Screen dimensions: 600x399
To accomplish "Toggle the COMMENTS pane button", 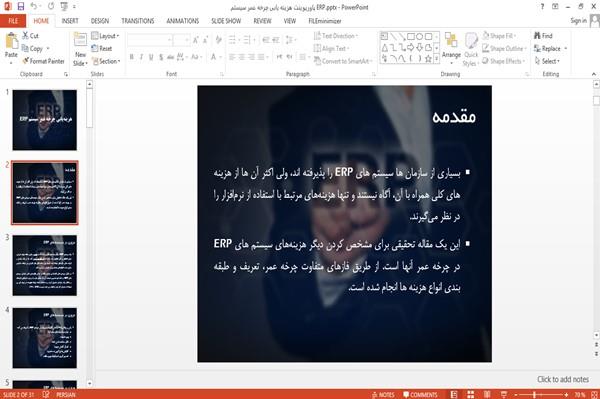I will click(x=420, y=395).
